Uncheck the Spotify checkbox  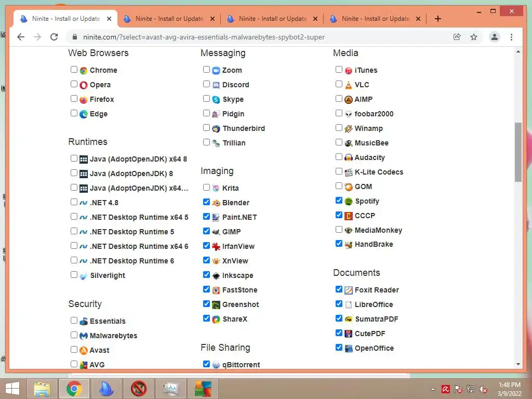coord(339,200)
